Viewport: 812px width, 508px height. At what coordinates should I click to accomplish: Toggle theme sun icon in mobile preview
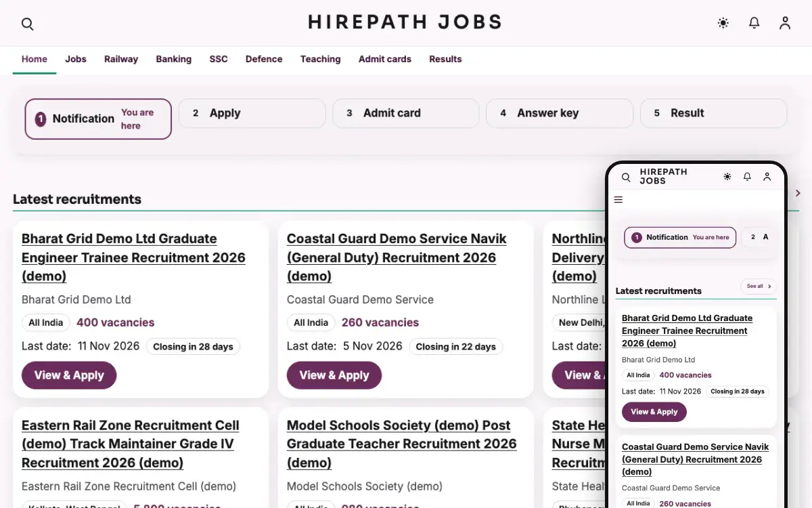click(x=727, y=177)
